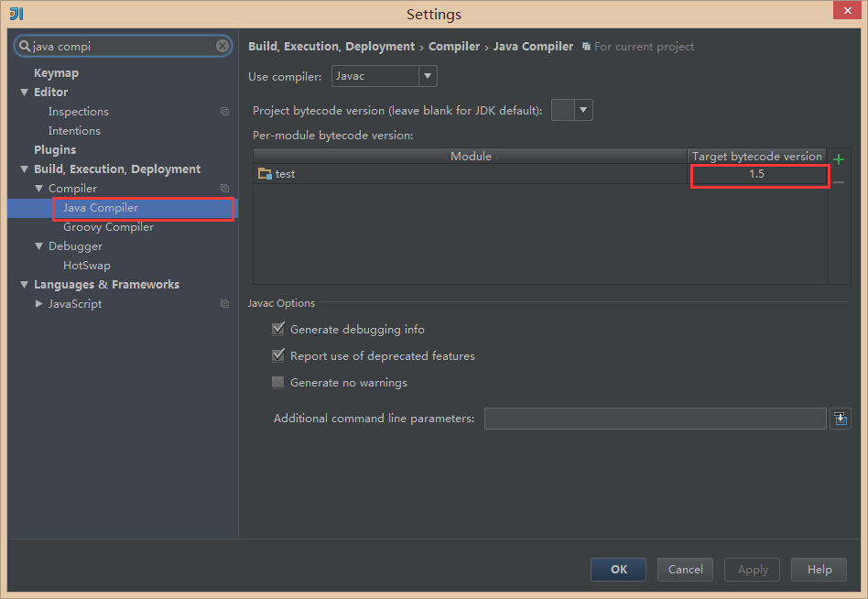Viewport: 868px width, 599px height.
Task: Collapse the Editor tree node
Action: (x=25, y=92)
